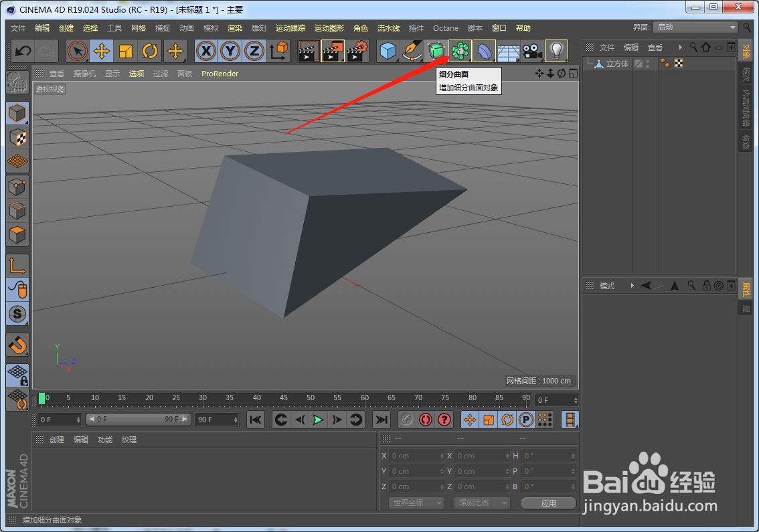This screenshot has height=532, width=759.
Task: Click the Undo arrow icon
Action: 23,51
